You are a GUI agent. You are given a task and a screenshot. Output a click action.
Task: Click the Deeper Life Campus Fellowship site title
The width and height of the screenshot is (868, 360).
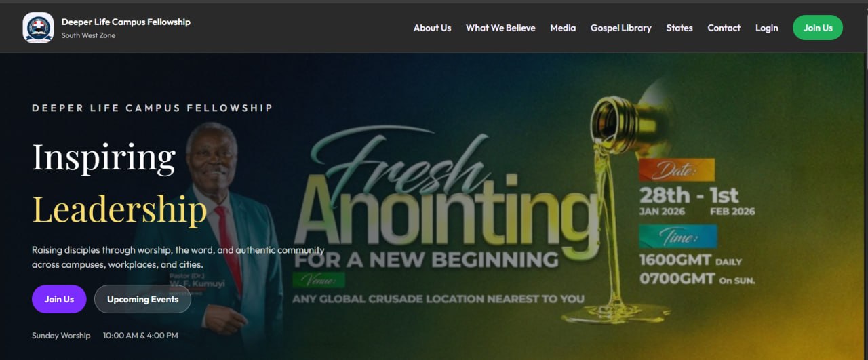tap(126, 22)
